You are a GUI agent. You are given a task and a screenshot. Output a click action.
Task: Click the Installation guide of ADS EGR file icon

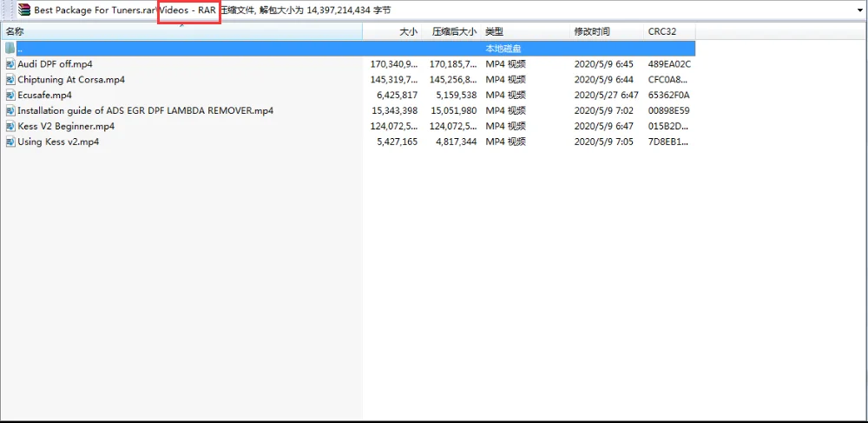pos(10,110)
